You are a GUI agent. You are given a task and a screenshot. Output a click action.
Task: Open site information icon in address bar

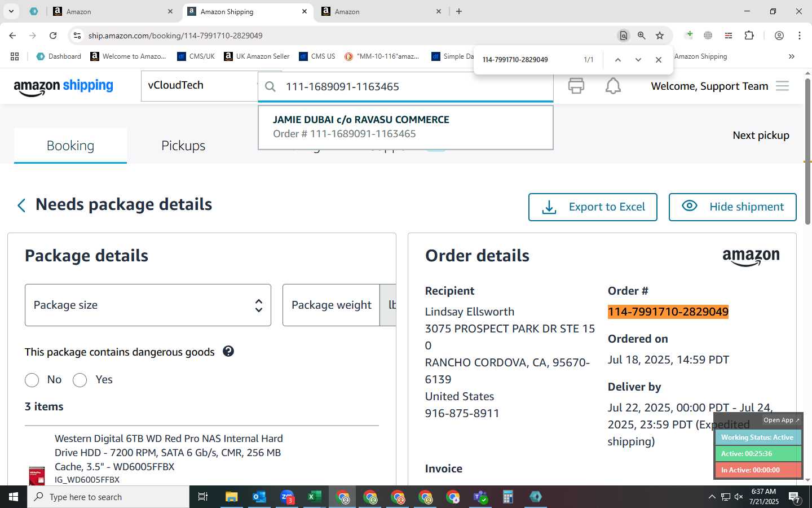pos(77,36)
